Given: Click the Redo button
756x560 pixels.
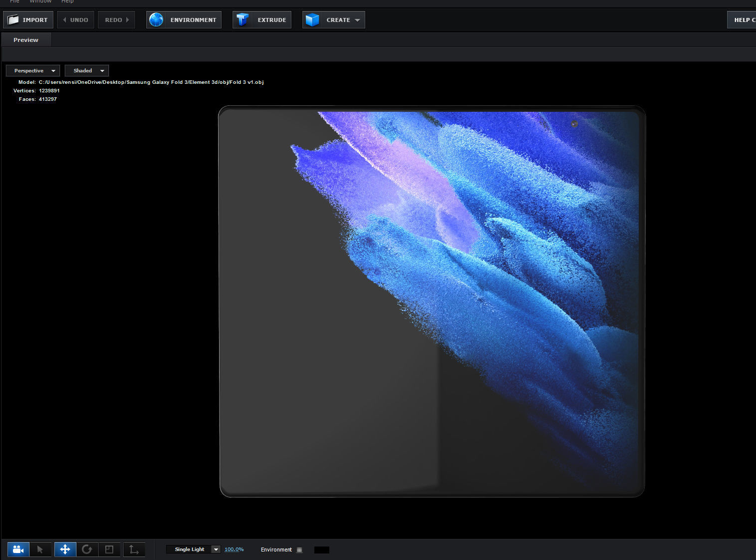Looking at the screenshot, I should [x=117, y=20].
